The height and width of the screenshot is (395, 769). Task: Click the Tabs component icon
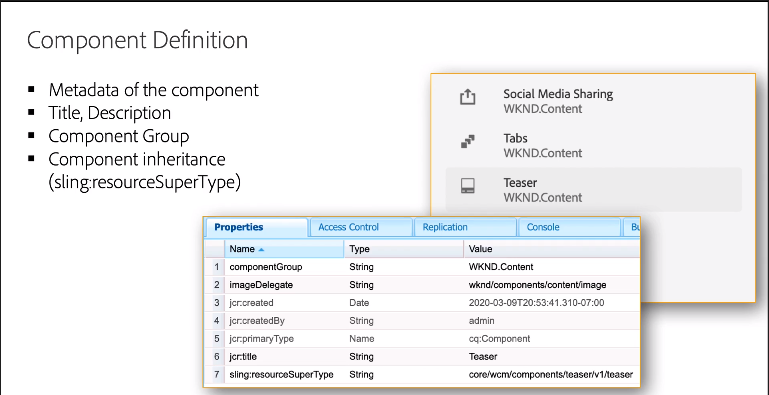tap(468, 142)
